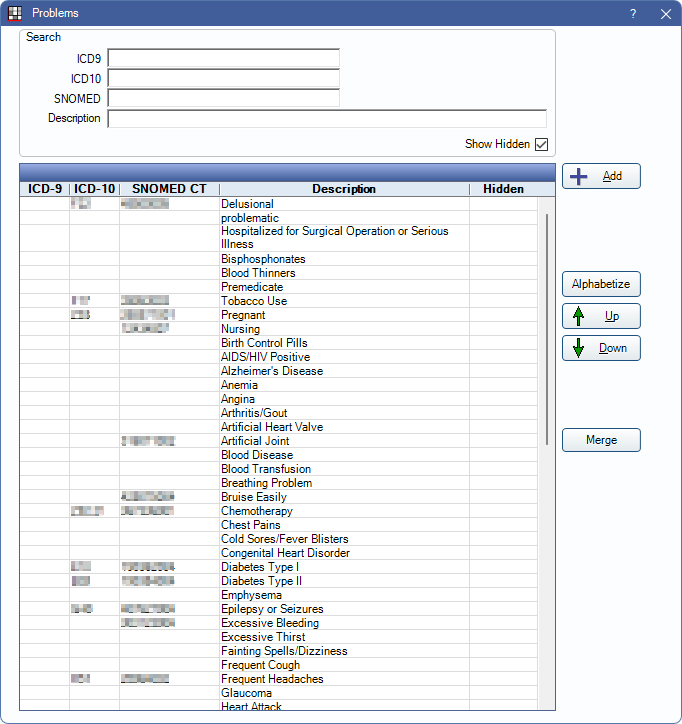Screen dimensions: 682x724
Task: Open help with the question mark icon
Action: [x=632, y=14]
